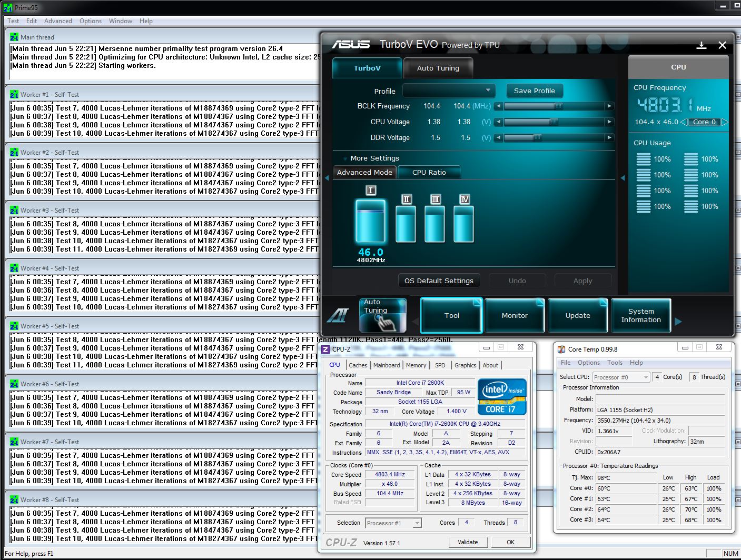The width and height of the screenshot is (741, 560).
Task: Click the Intel Core i7 logo in CPU-Z
Action: tap(502, 397)
